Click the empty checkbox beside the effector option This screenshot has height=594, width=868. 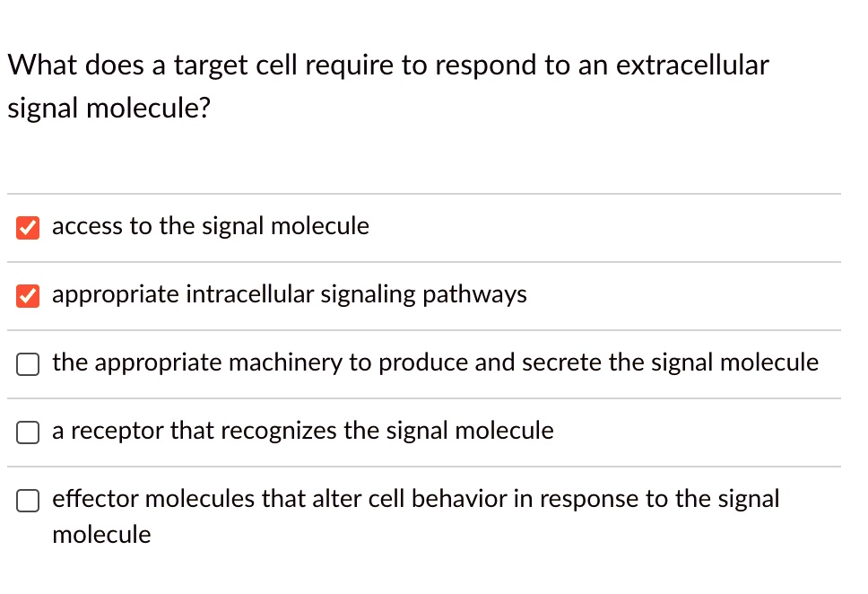pyautogui.click(x=27, y=501)
